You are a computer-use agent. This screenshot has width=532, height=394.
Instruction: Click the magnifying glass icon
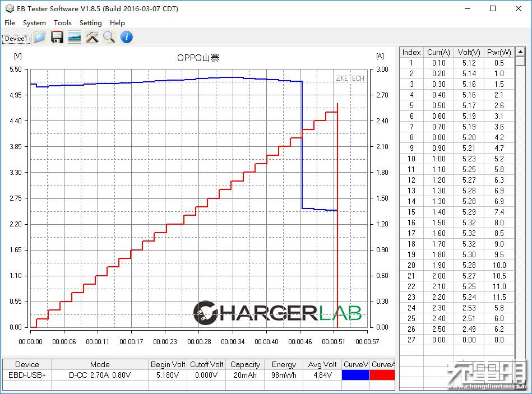[x=109, y=38]
